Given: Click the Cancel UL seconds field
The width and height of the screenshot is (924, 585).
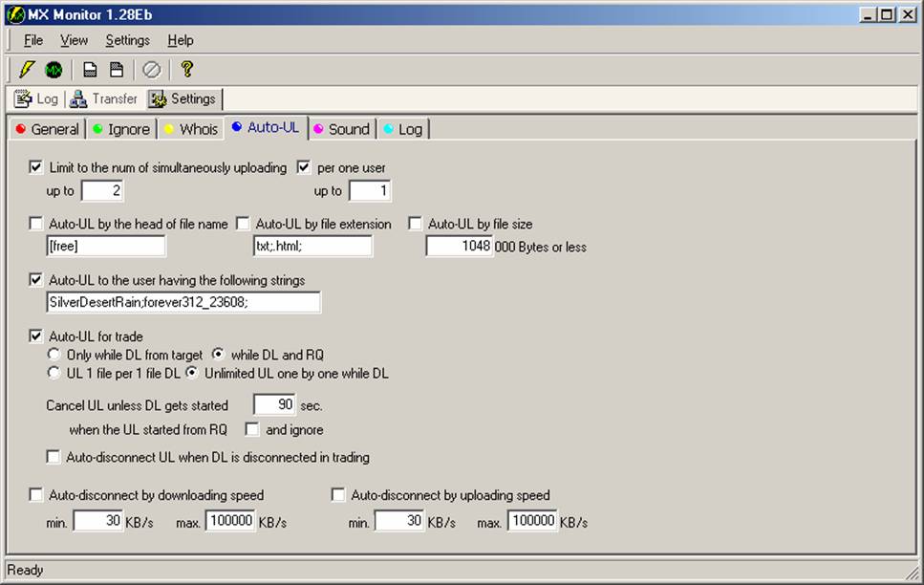Looking at the screenshot, I should tap(274, 405).
